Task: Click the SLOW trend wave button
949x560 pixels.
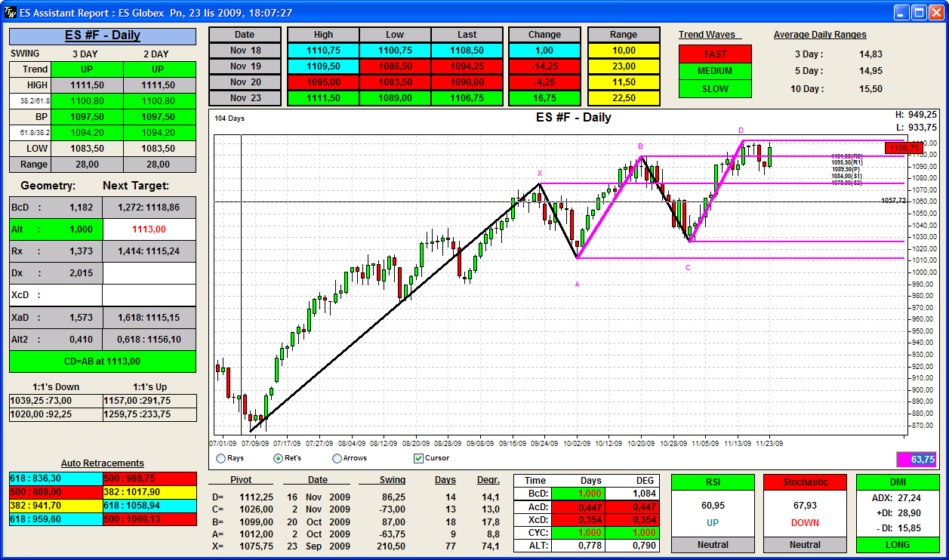Action: [715, 88]
